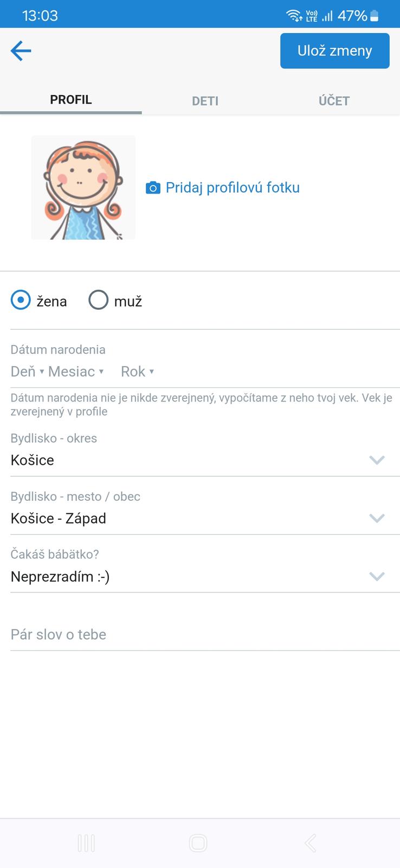The image size is (400, 868).
Task: Tap the Android recent apps icon
Action: click(86, 843)
